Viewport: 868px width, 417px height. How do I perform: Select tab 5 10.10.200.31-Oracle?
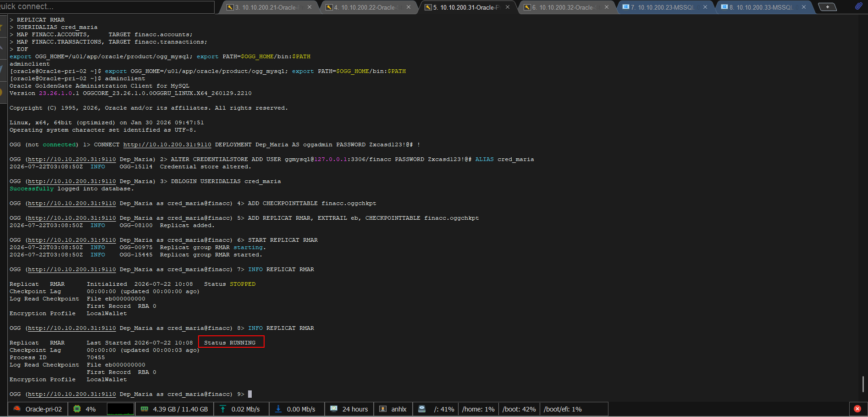pyautogui.click(x=467, y=7)
